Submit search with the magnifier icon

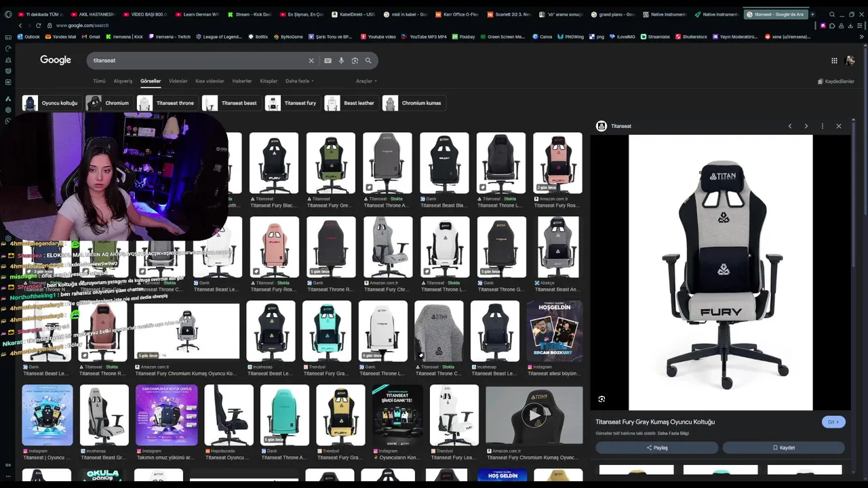point(368,60)
